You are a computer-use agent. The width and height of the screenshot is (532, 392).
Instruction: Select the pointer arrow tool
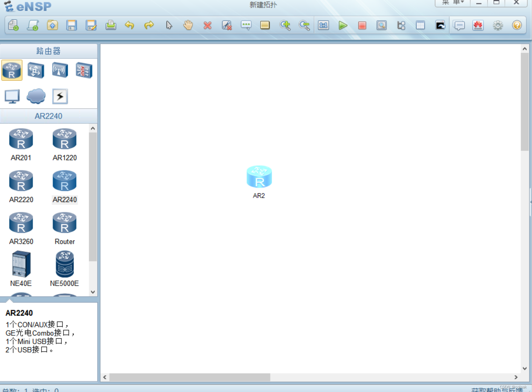coord(169,25)
